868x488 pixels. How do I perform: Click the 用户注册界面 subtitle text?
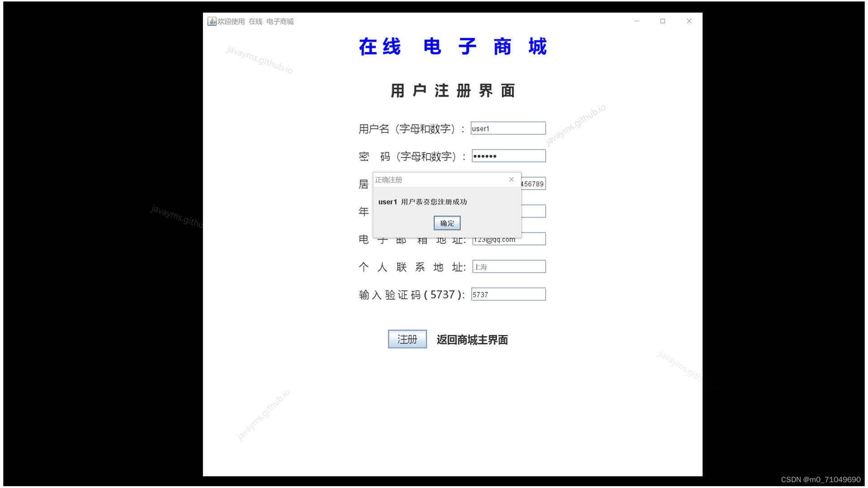(453, 91)
